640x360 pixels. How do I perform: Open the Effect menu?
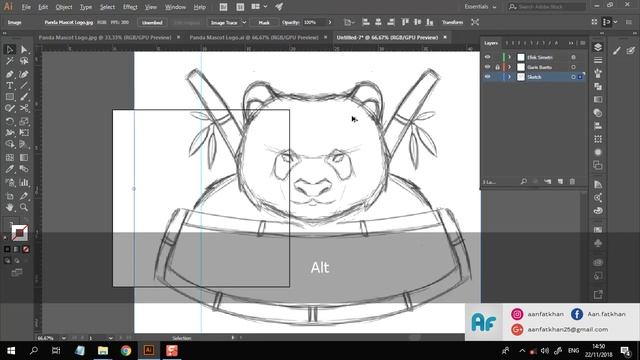click(130, 7)
